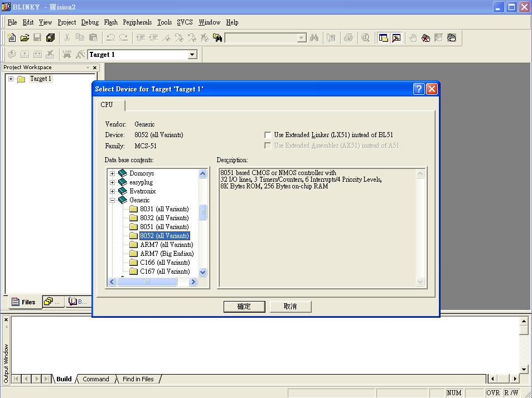Toggle the Output Window toolbar icon
Image resolution: width=532 pixels, height=398 pixels.
[396, 38]
